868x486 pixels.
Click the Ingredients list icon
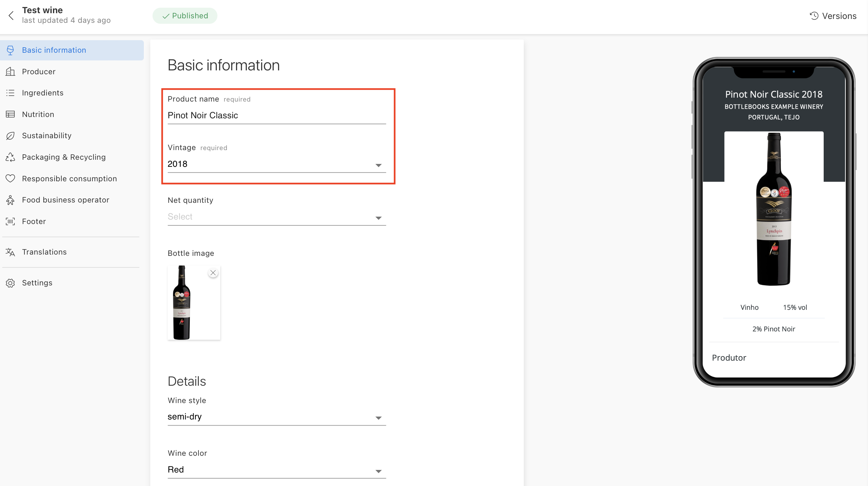pos(11,93)
